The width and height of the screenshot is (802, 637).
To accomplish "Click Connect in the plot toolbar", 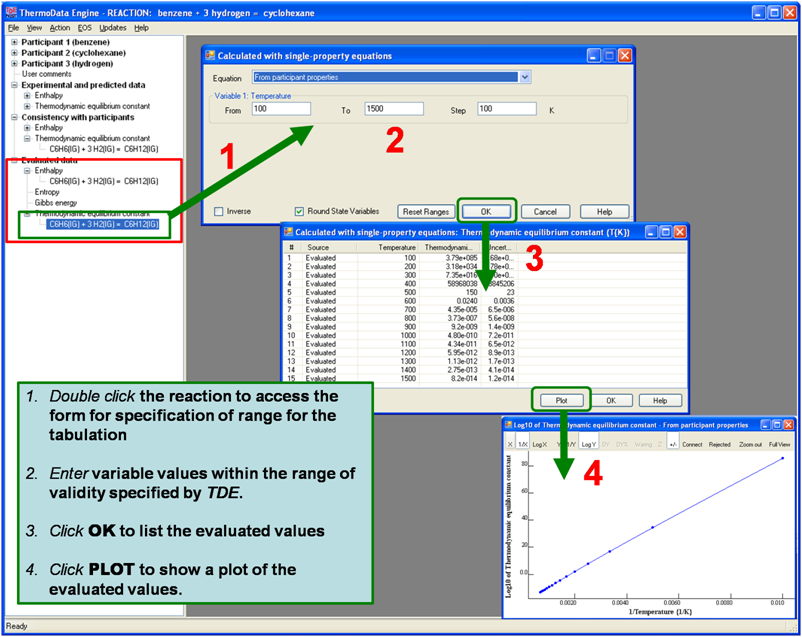I will coord(692,444).
